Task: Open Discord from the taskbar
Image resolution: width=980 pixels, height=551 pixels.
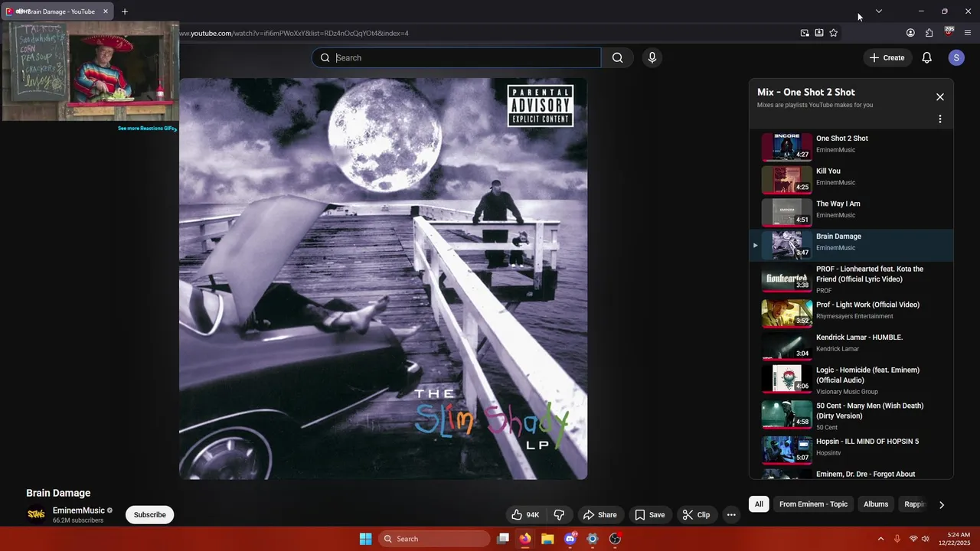Action: (x=570, y=539)
